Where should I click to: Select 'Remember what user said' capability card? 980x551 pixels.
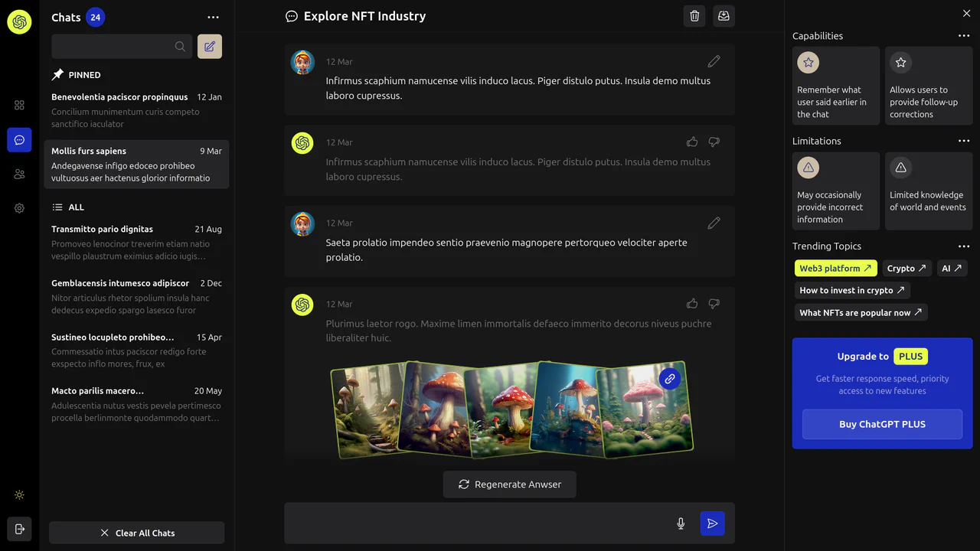click(x=836, y=86)
